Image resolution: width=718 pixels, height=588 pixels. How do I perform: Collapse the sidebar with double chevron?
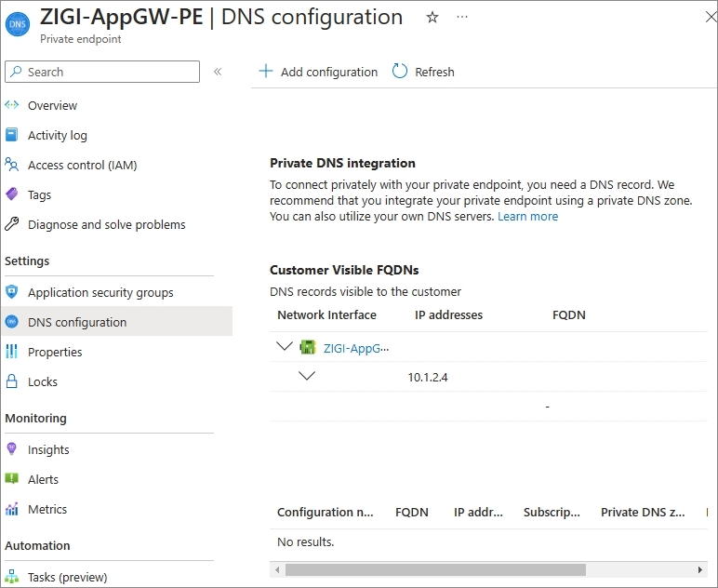[218, 72]
